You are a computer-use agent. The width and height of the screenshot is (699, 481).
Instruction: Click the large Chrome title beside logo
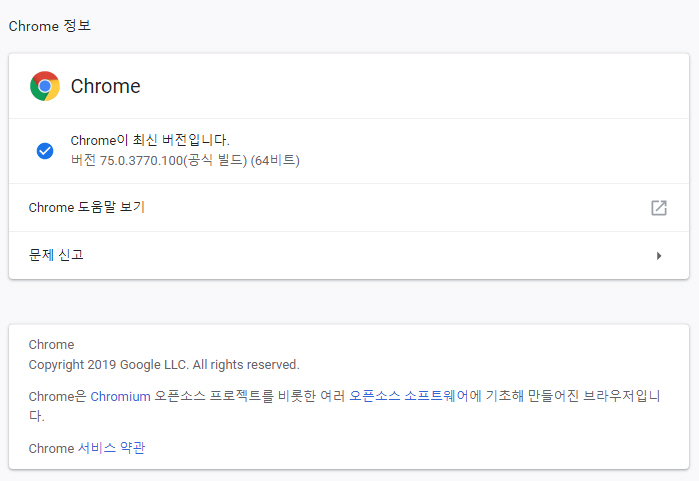click(x=106, y=86)
